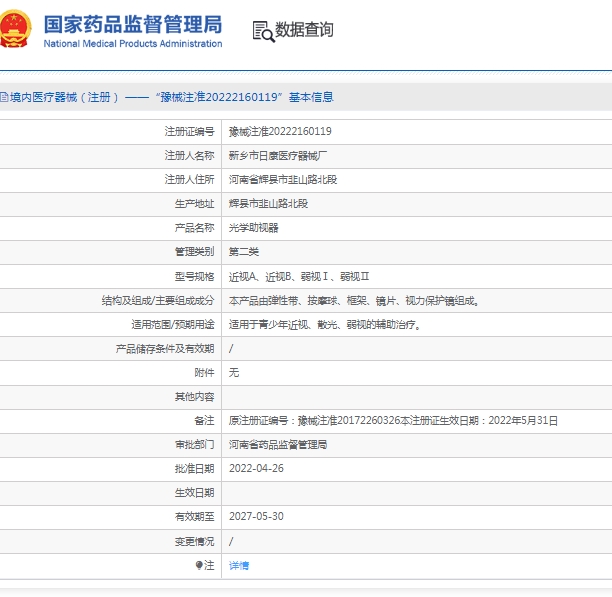Select management category 第二类

point(244,252)
